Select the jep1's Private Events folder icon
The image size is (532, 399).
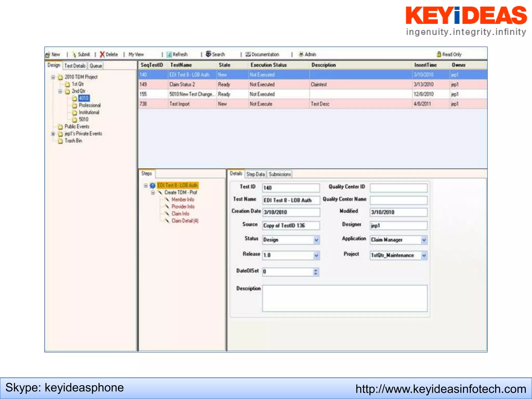pyautogui.click(x=60, y=134)
